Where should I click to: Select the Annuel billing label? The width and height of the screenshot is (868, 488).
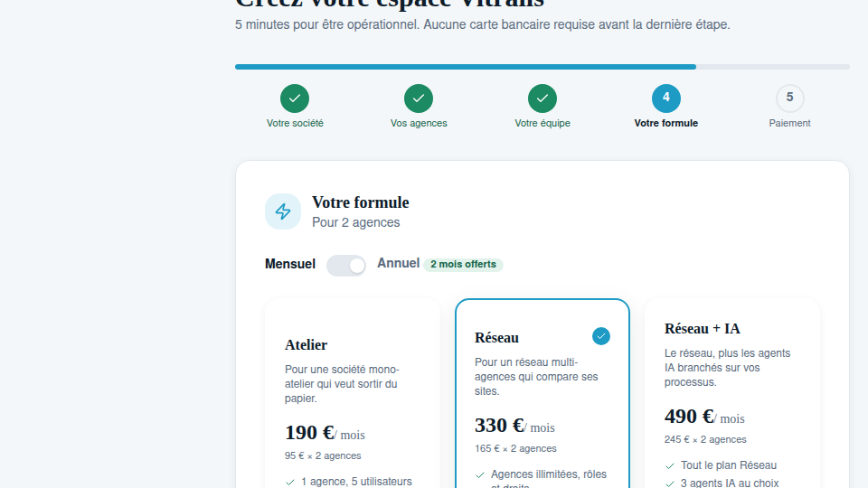[399, 263]
